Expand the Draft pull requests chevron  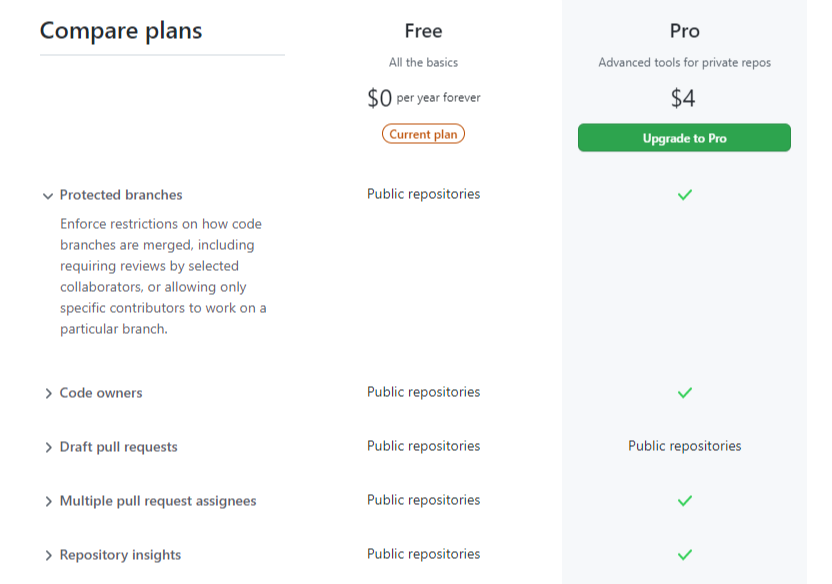(48, 447)
